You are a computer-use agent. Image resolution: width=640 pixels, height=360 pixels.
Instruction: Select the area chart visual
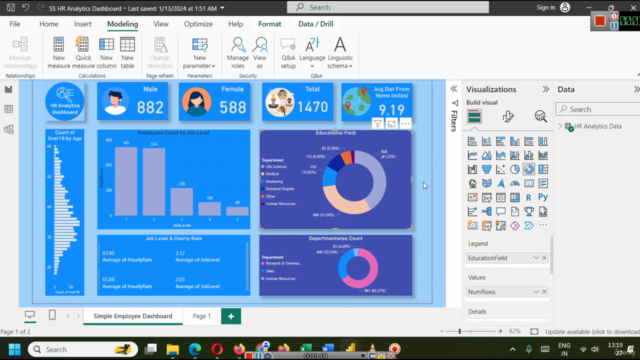[487, 156]
